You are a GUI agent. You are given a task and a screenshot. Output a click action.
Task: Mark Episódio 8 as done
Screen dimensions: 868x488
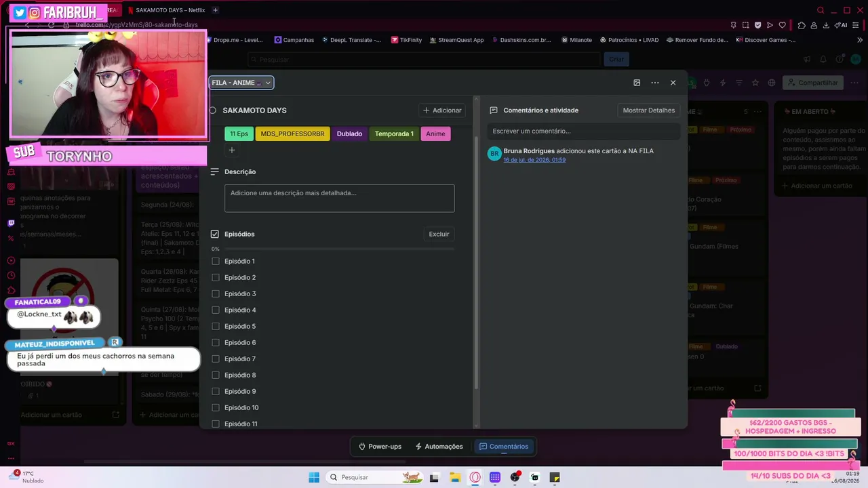[216, 375]
